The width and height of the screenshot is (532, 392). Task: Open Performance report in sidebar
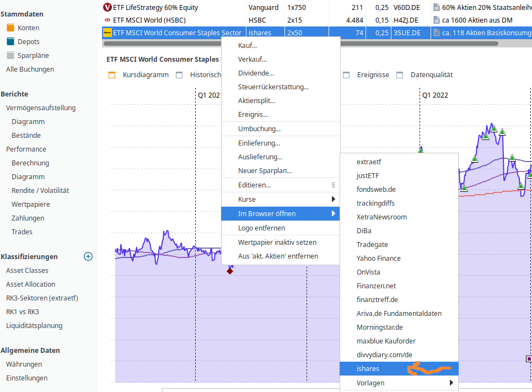(26, 149)
